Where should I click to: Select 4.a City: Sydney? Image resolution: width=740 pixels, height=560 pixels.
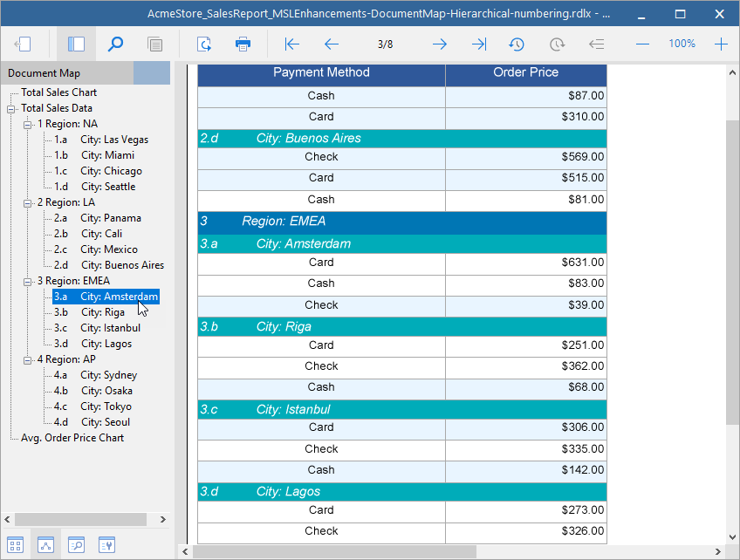[x=95, y=375]
